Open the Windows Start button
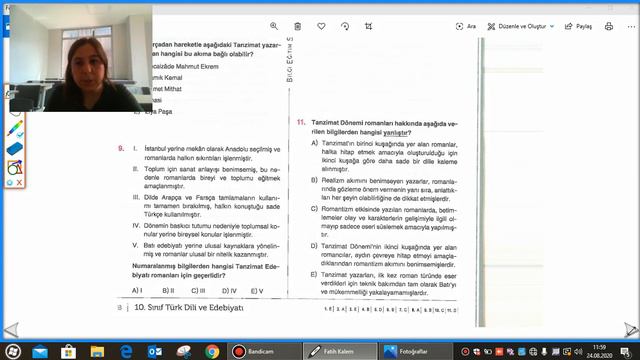Screen dimensions: 640x360 [13, 351]
